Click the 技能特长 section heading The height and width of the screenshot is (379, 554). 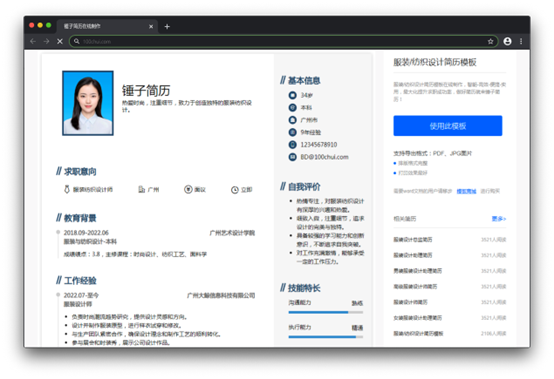[x=304, y=288]
